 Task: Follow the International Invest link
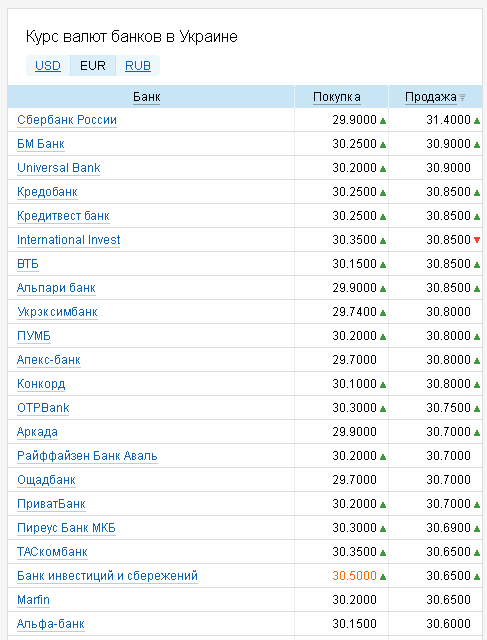click(x=69, y=240)
